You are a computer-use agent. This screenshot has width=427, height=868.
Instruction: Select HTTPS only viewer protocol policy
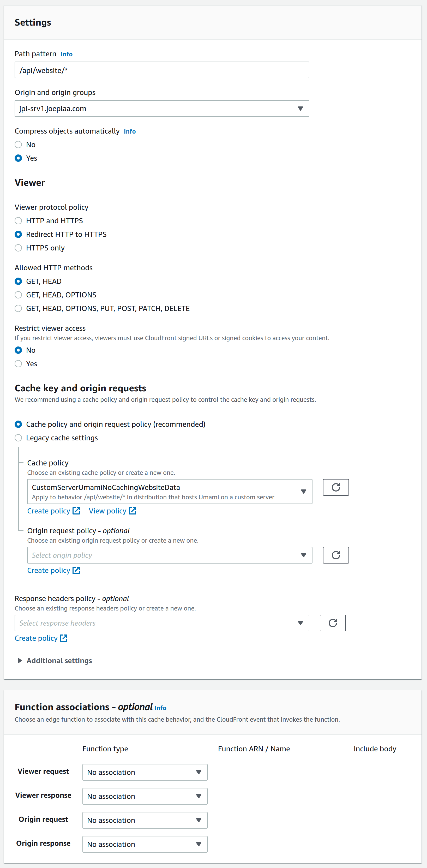(x=19, y=248)
